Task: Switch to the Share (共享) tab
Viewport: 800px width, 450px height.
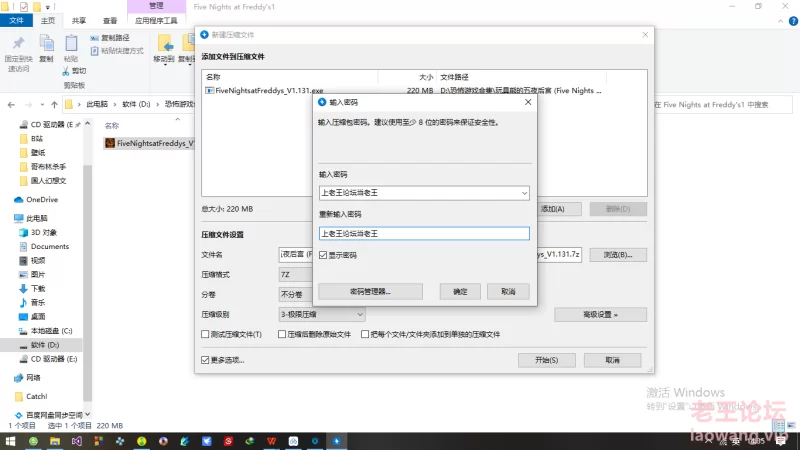Action: click(x=79, y=21)
